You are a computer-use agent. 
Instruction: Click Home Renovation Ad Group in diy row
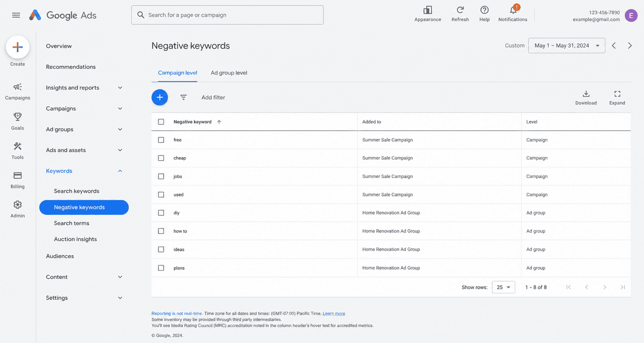391,213
